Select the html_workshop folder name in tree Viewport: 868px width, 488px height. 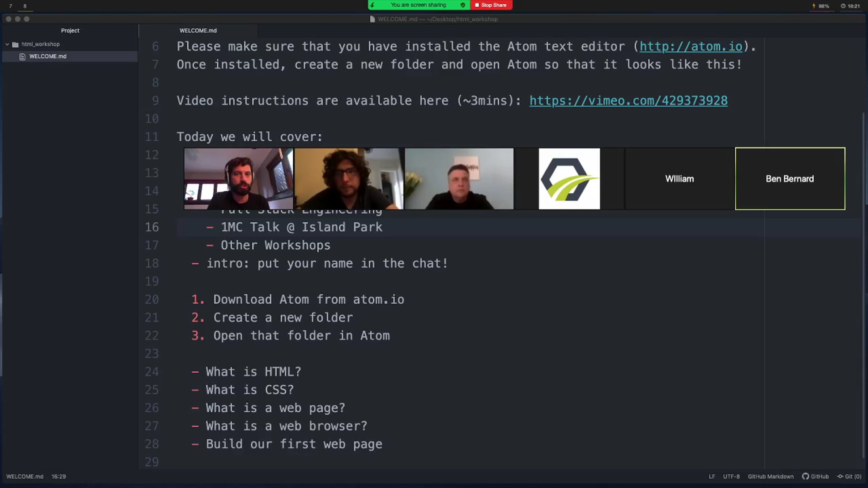tap(41, 44)
